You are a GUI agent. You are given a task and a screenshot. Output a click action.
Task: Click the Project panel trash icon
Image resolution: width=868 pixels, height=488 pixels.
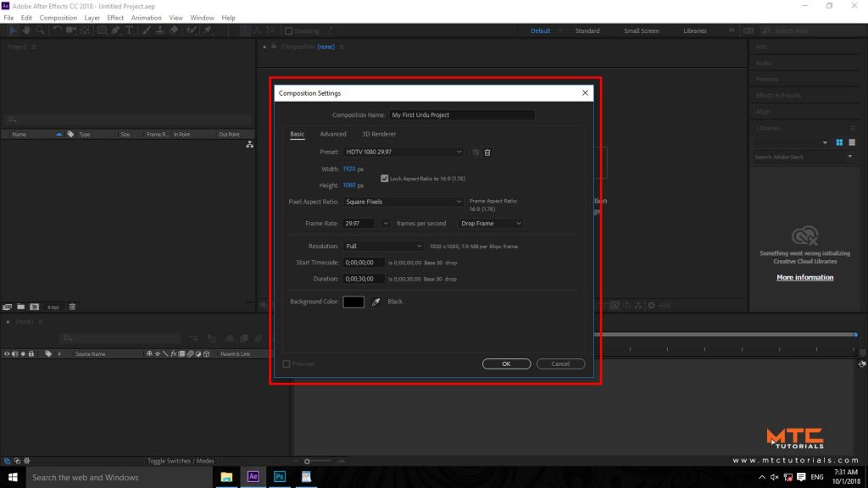point(72,307)
